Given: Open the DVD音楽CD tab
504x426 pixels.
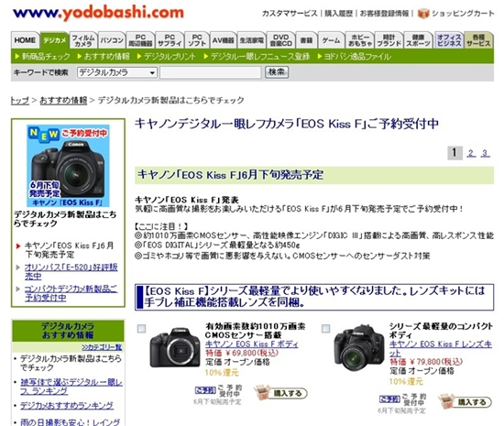Looking at the screenshot, I should coord(281,40).
